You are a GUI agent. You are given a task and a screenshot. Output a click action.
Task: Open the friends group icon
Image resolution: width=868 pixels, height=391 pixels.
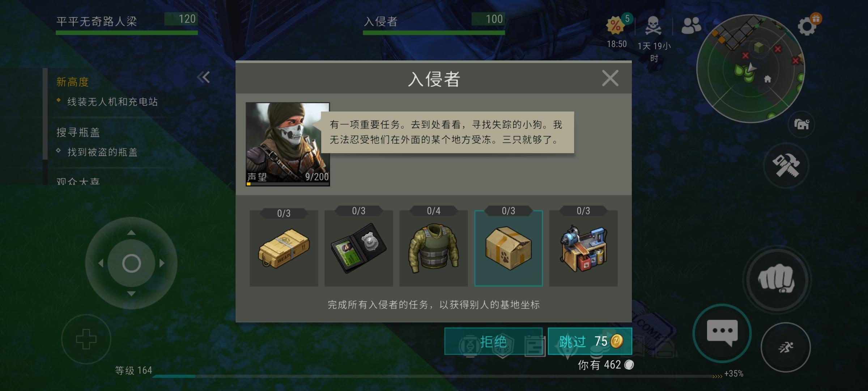pos(691,26)
